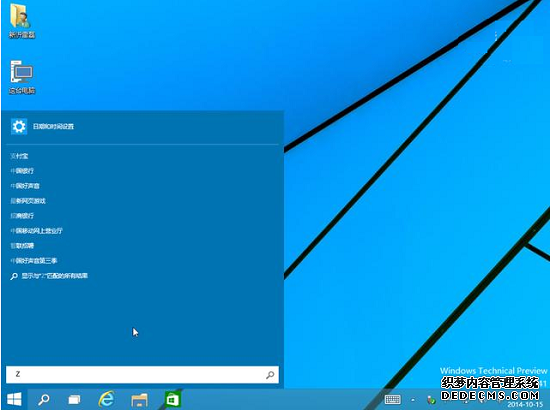550x410 pixels.
Task: Click the magnifier button inside the search box
Action: pos(270,375)
